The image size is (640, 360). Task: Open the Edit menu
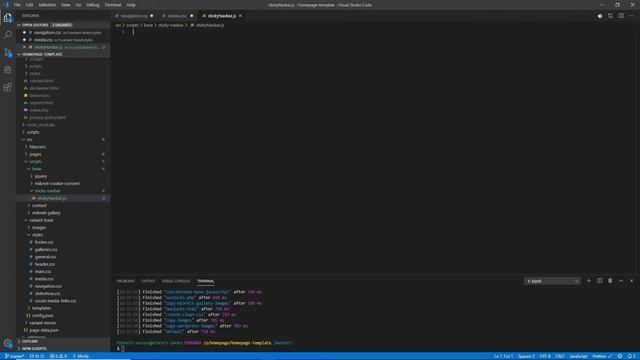[29, 5]
